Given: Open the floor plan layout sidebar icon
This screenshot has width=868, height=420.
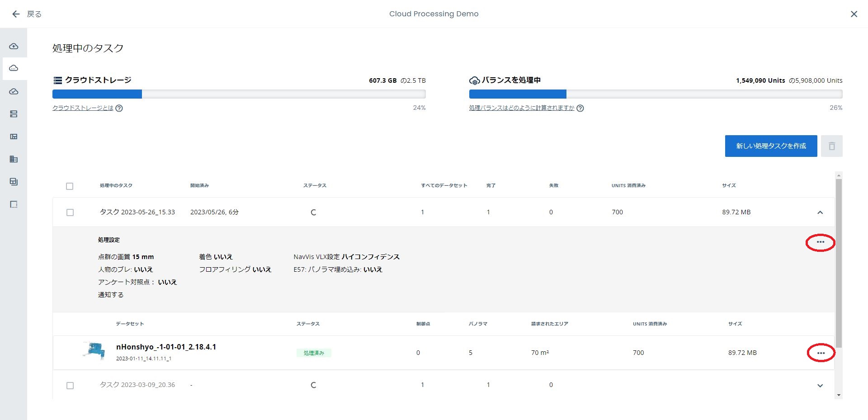Looking at the screenshot, I should tap(14, 137).
